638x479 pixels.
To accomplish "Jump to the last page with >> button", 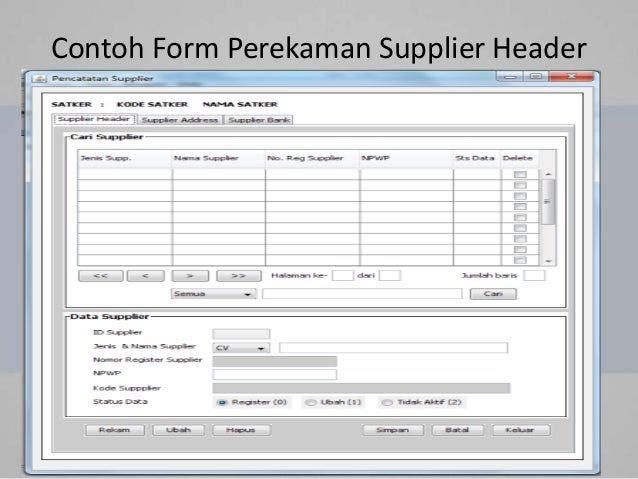I will [x=239, y=276].
